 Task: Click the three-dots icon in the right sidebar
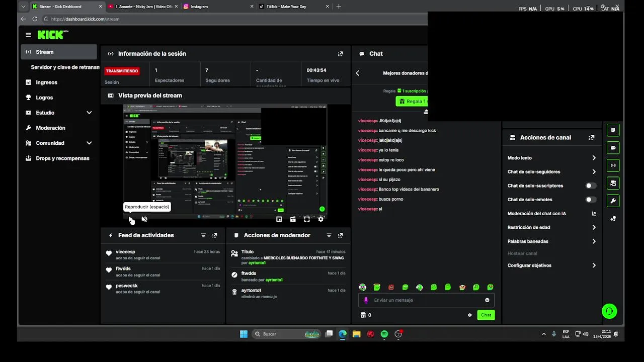pyautogui.click(x=613, y=219)
